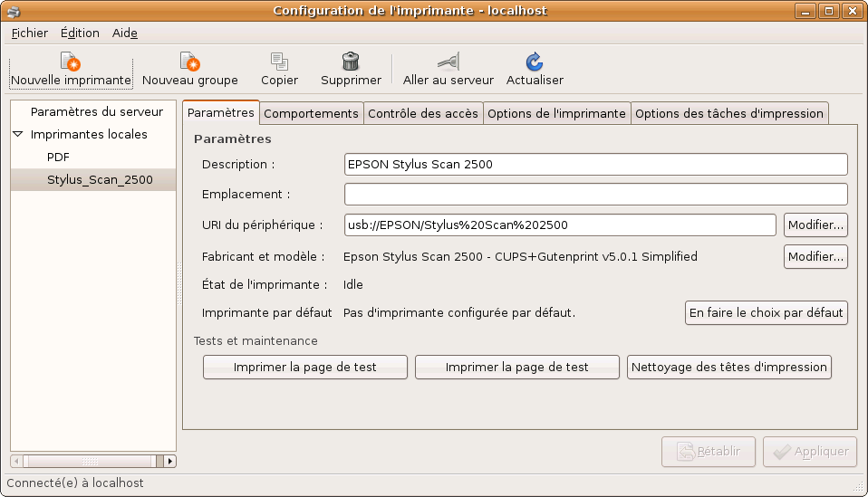Click the Nouvelle imprimante toolbar icon
Screen dimensions: 868x497
point(71,62)
